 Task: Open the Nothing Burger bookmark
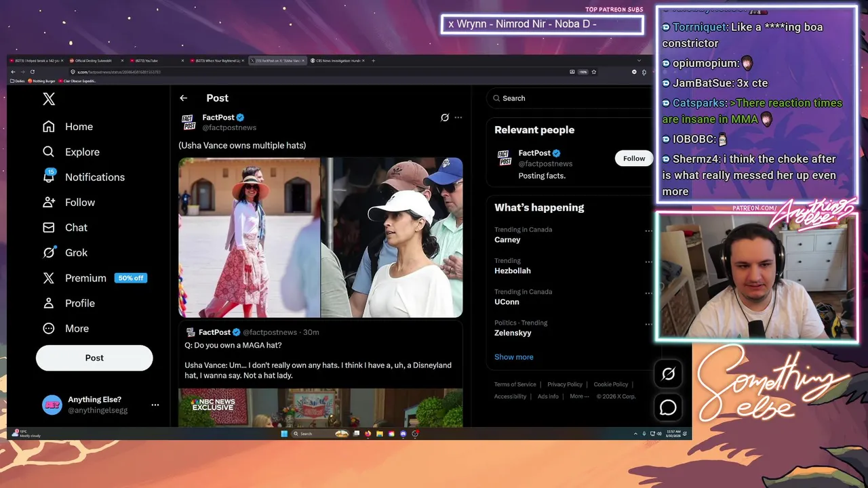point(41,81)
